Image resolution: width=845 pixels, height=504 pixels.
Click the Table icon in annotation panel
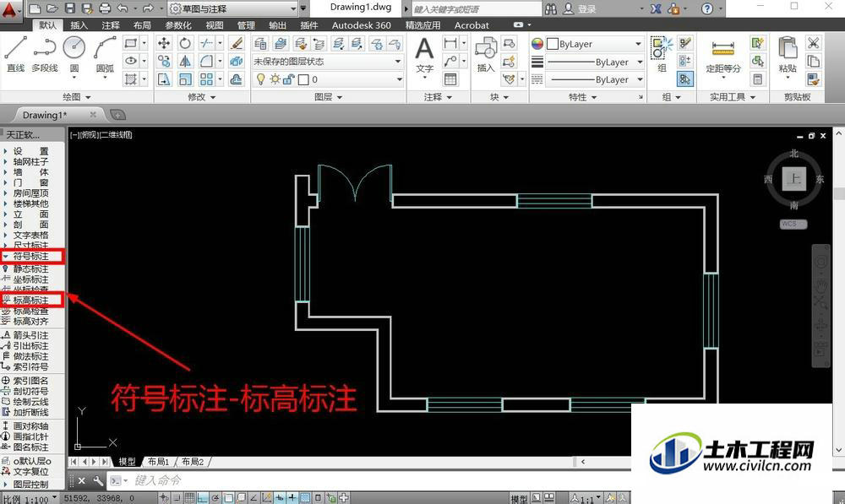(x=450, y=79)
